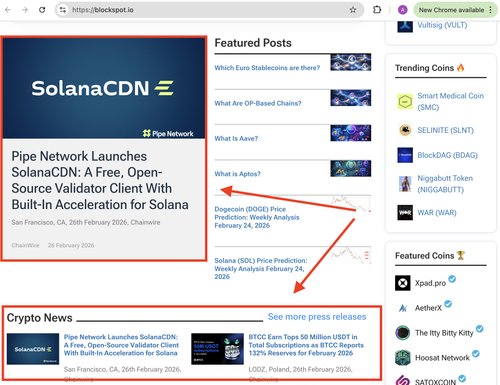Click the browser forward arrow
The width and height of the screenshot is (500, 385).
point(25,10)
